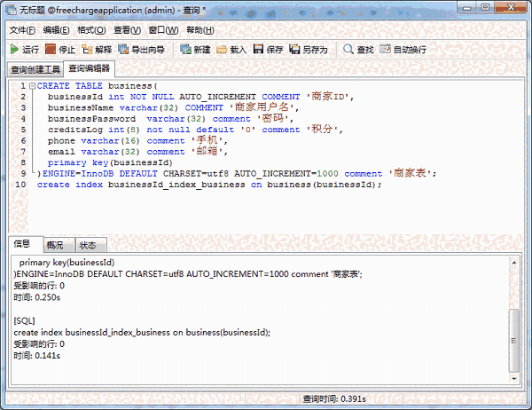532x410 pixels.
Task: Load a query file via 载入
Action: click(231, 50)
